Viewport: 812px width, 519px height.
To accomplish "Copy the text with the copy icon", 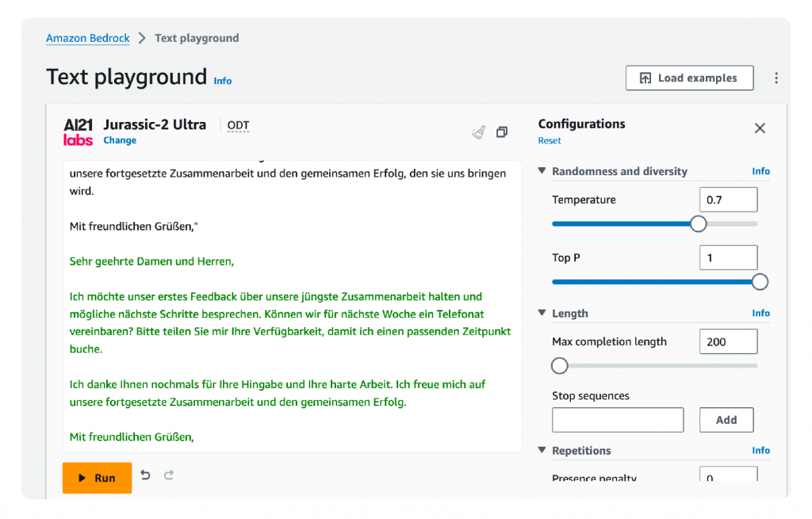I will click(502, 132).
